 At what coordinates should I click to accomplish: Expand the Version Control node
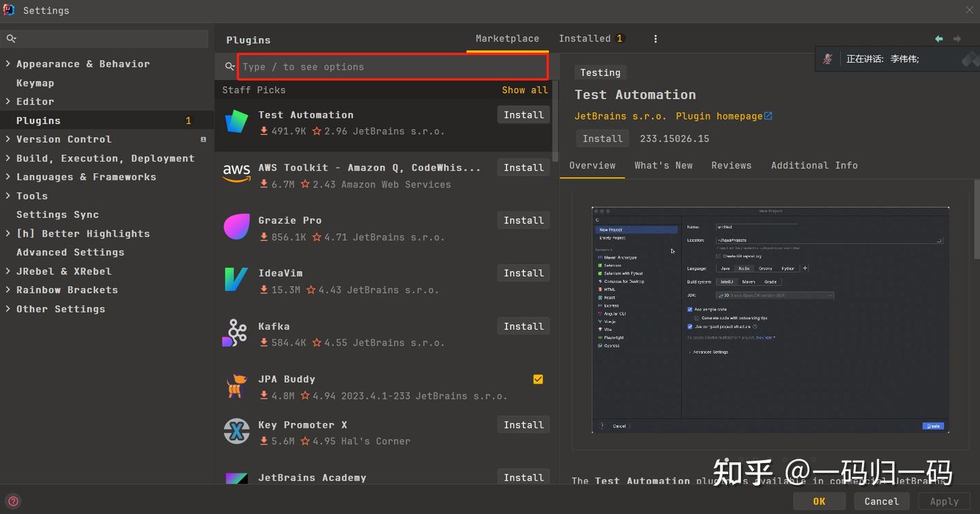pos(7,139)
